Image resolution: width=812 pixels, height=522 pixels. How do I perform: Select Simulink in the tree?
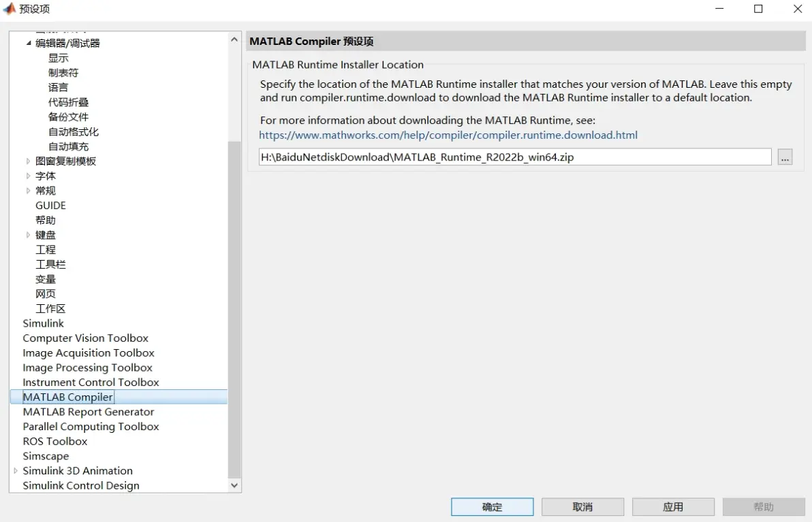pyautogui.click(x=44, y=323)
